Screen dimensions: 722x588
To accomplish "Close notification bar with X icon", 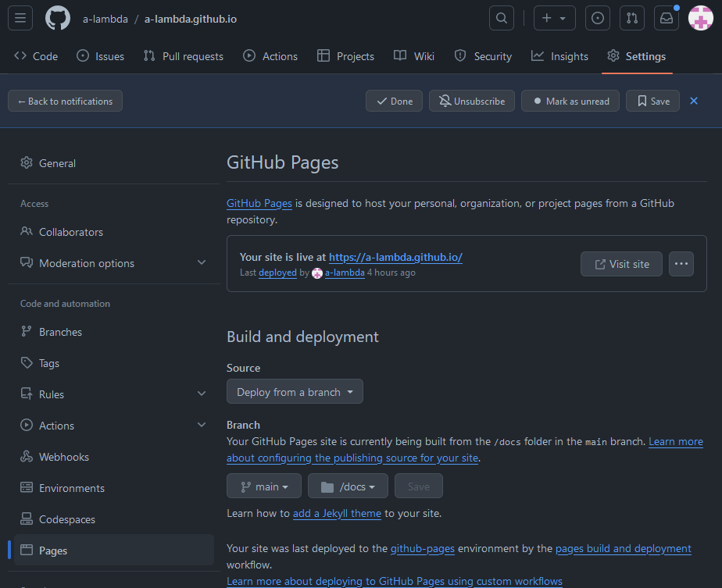I will [694, 101].
